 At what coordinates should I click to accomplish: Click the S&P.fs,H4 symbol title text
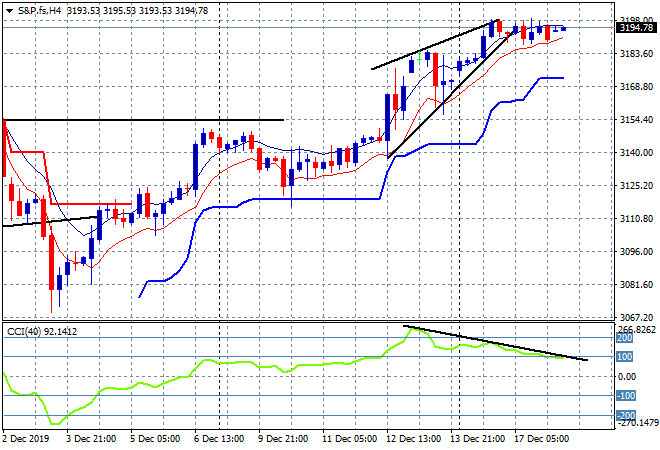pyautogui.click(x=40, y=11)
